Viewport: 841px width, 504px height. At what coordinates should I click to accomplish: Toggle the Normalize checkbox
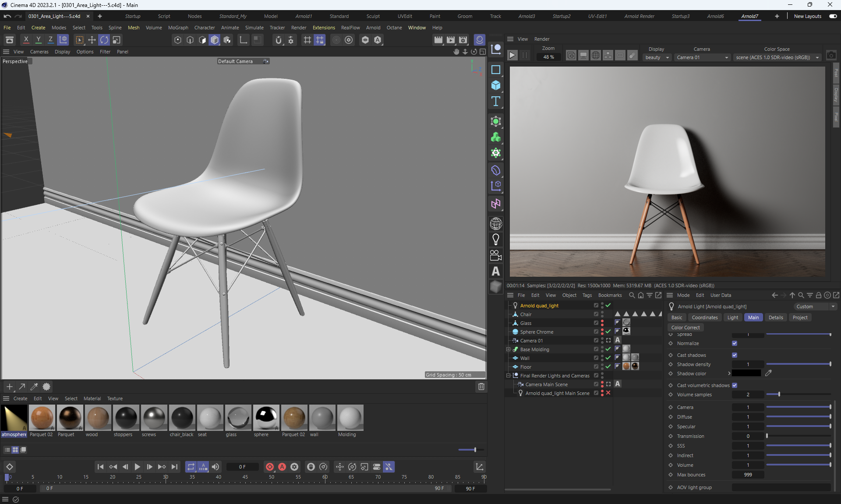(735, 343)
